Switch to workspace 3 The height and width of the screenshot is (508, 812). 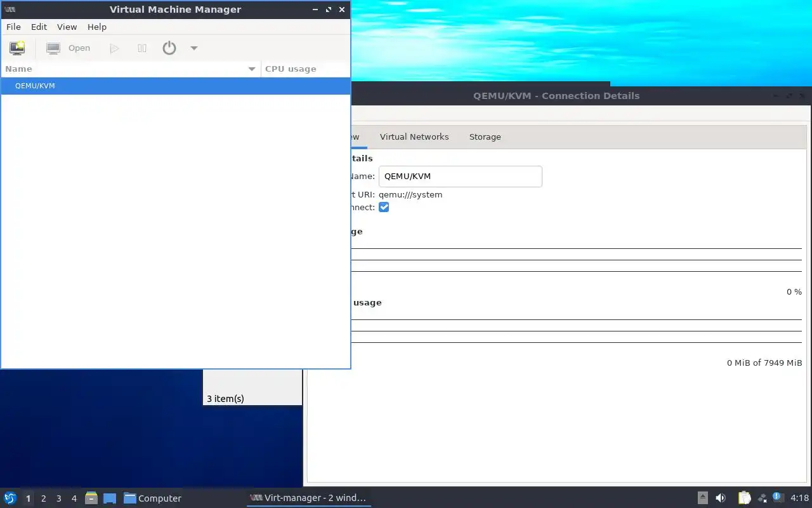pos(58,498)
